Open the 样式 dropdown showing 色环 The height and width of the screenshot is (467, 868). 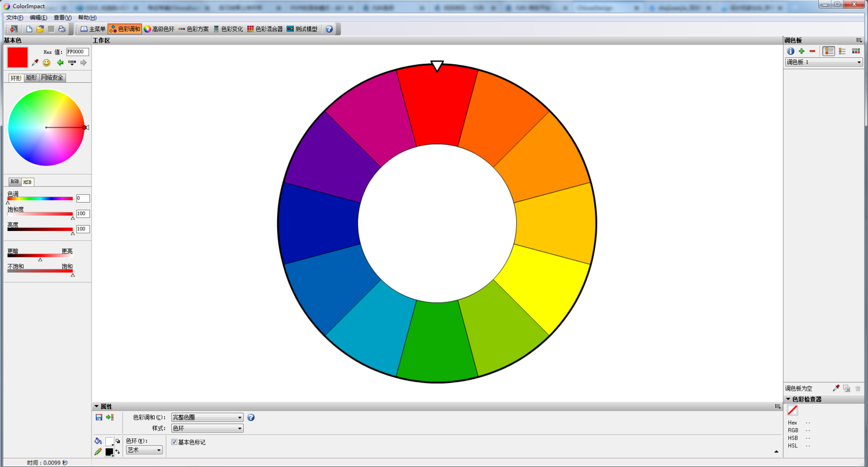pos(207,428)
